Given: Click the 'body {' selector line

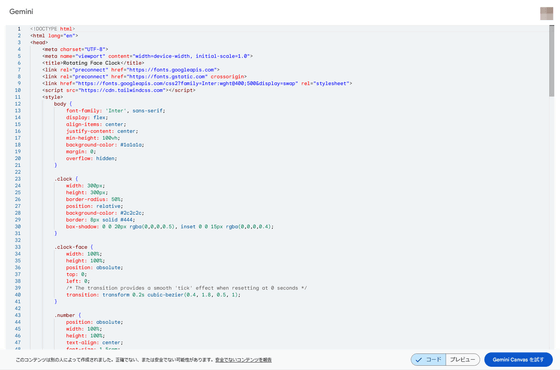Looking at the screenshot, I should pyautogui.click(x=63, y=104).
